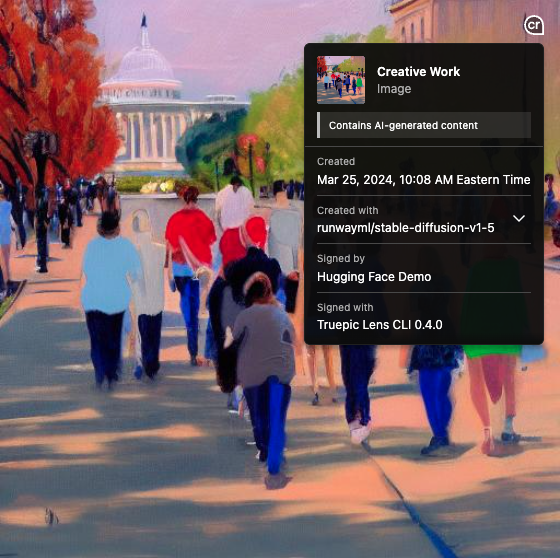Click the 'Hugging Face Demo' signer name
This screenshot has height=558, width=560.
click(x=374, y=276)
